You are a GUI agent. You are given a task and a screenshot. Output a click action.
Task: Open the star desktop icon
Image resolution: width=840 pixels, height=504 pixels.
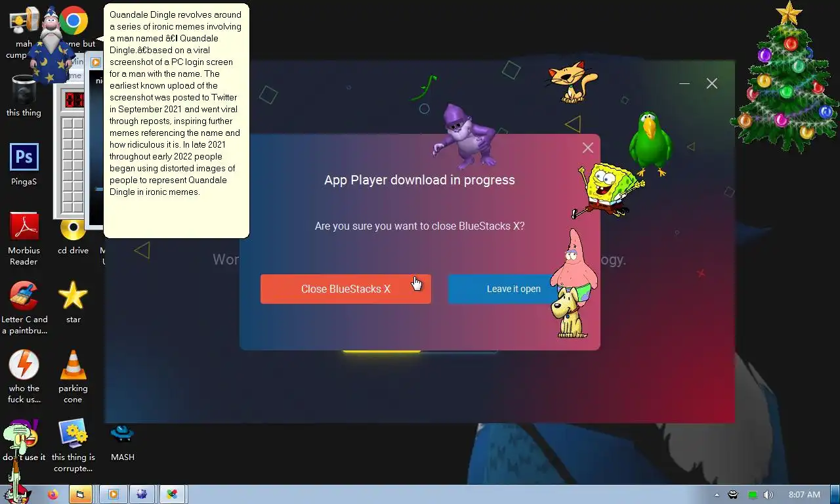[x=73, y=303]
